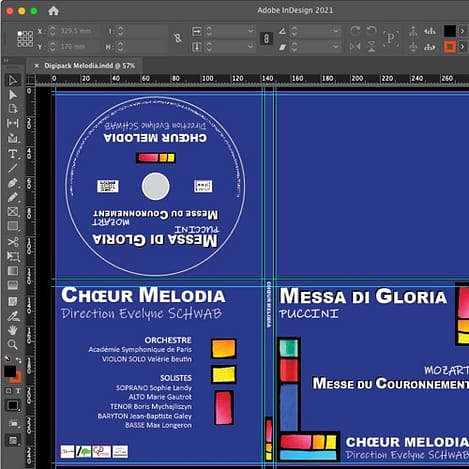
Task: Close the Digipack Melodia.indd tab
Action: pos(37,66)
